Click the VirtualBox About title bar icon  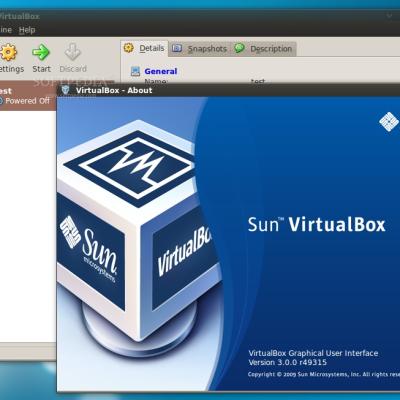[66, 90]
